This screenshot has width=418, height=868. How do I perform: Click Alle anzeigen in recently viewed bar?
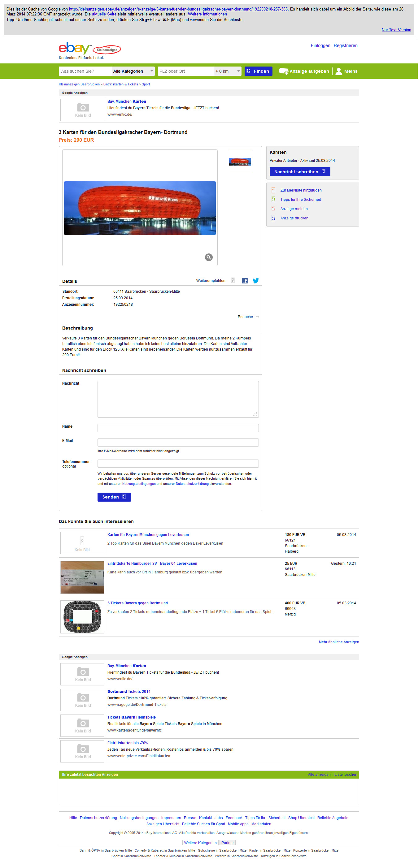319,775
